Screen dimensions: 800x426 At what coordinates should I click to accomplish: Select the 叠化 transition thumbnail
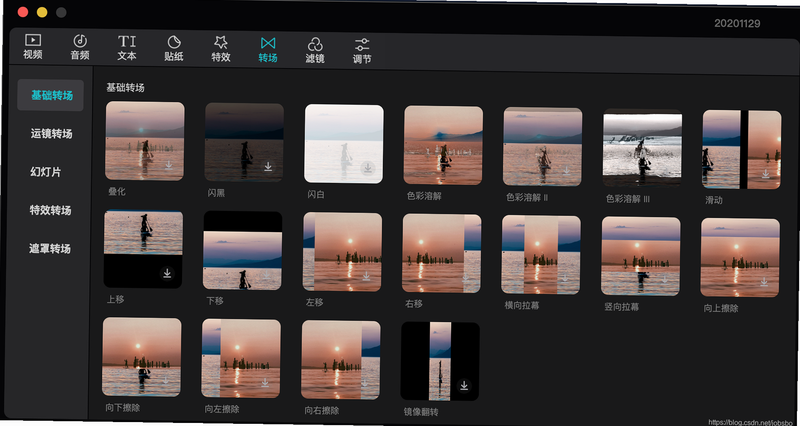145,141
